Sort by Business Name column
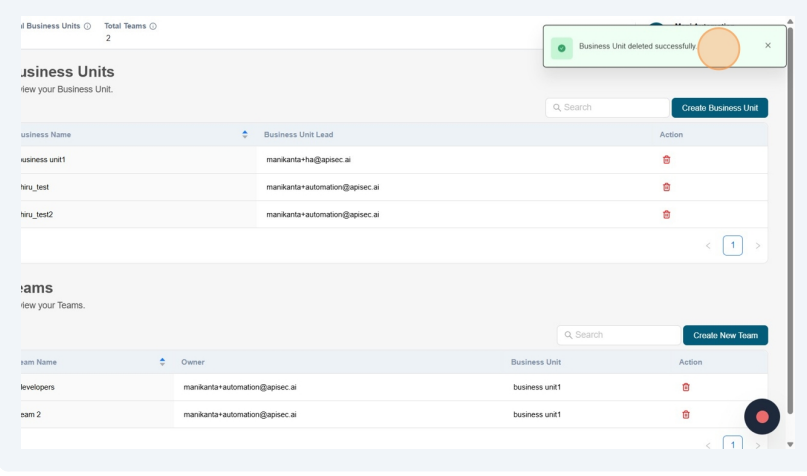Image resolution: width=807 pixels, height=476 pixels. pos(245,134)
